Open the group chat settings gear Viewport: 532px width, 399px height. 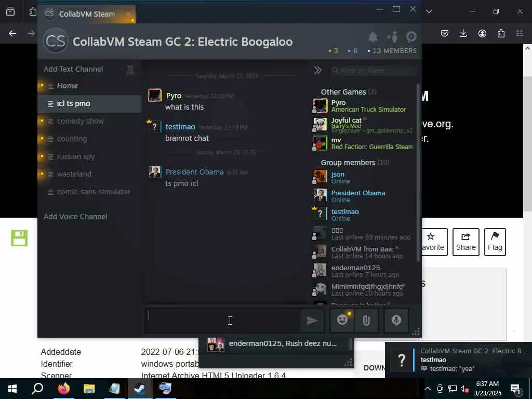point(411,37)
